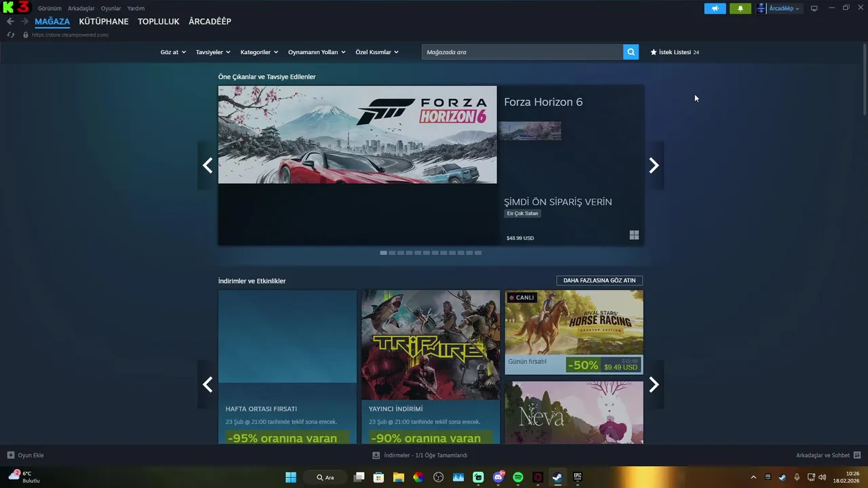Viewport: 868px width, 488px height.
Task: Open the Rival Stars Horse Racing card
Action: pos(574,332)
